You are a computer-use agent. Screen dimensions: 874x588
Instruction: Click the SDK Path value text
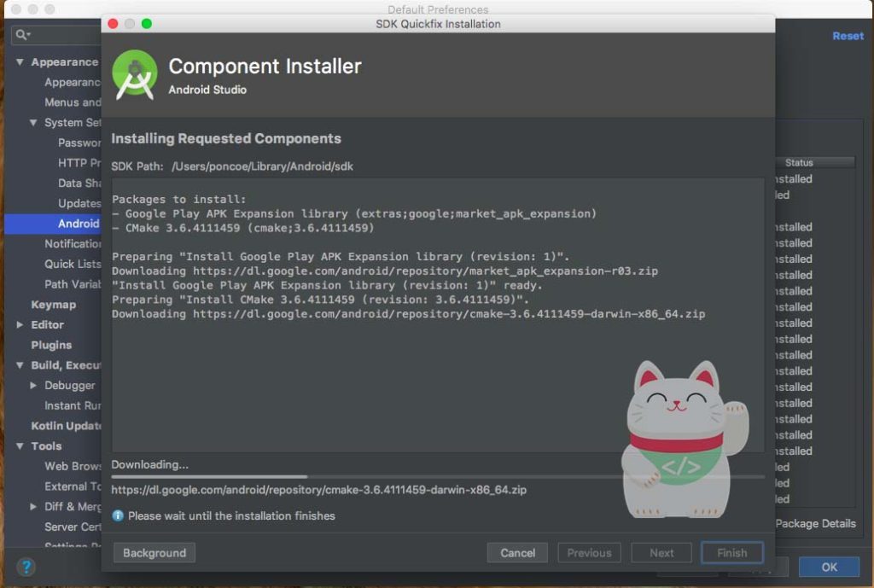point(262,166)
